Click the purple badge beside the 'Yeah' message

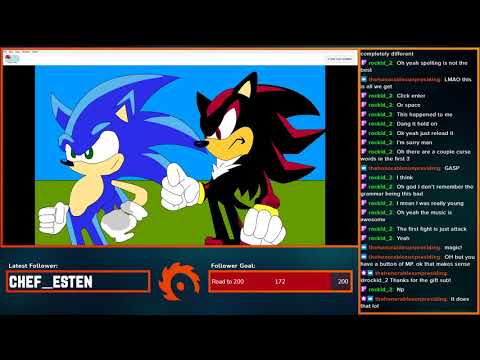point(364,238)
